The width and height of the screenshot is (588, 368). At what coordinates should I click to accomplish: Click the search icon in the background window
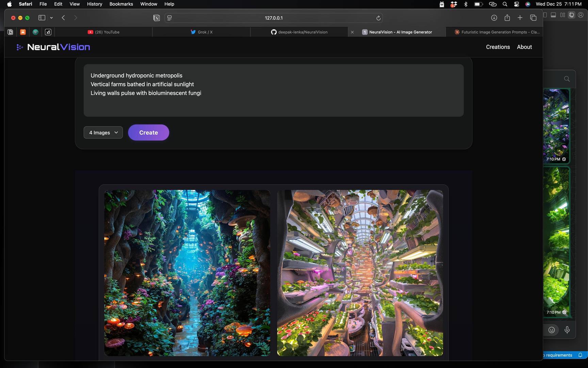(567, 79)
